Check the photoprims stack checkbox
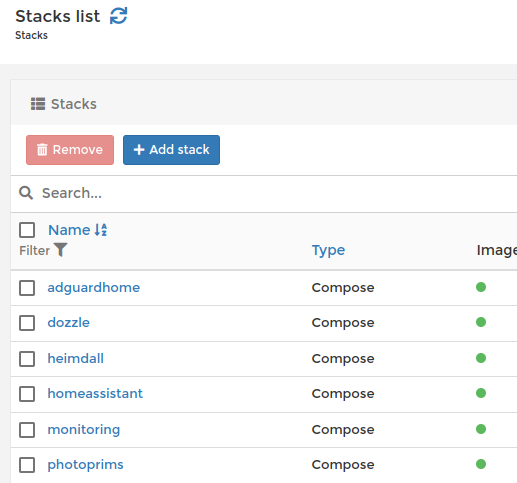This screenshot has height=483, width=517. tap(27, 465)
